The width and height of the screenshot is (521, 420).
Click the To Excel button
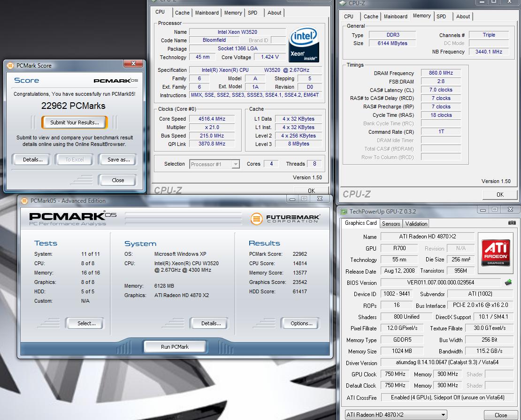[x=75, y=160]
